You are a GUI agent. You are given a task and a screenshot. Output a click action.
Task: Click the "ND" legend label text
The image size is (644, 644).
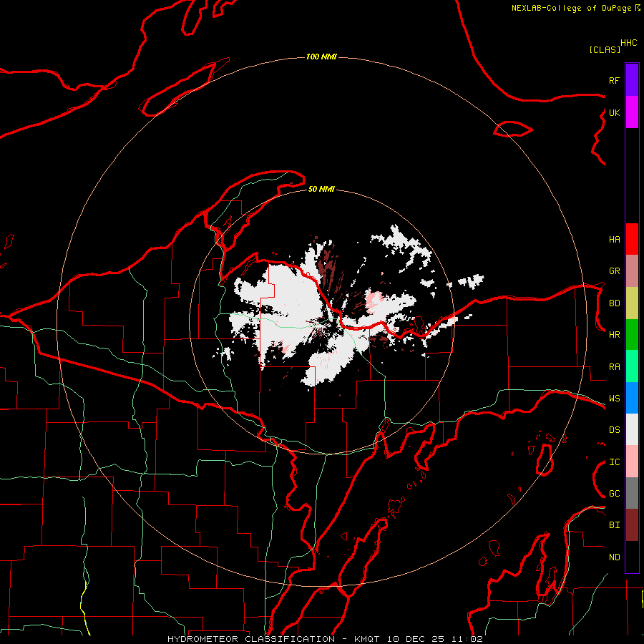(614, 557)
